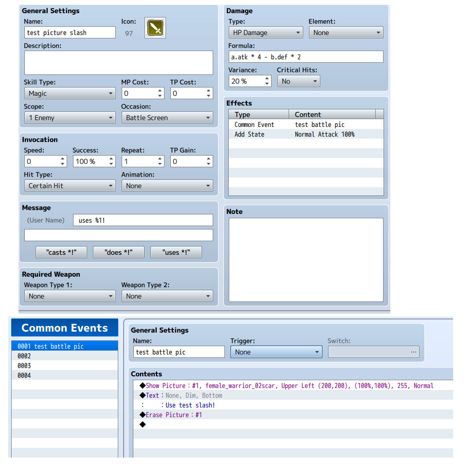476x476 pixels.
Task: Select common event 0003 in list
Action: point(65,366)
